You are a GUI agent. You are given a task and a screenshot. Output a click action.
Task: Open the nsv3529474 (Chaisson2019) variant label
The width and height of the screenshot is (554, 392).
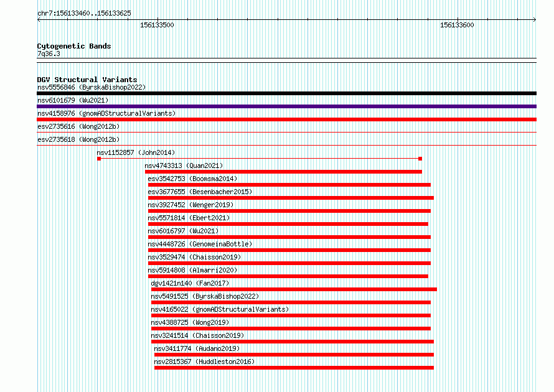(x=194, y=257)
